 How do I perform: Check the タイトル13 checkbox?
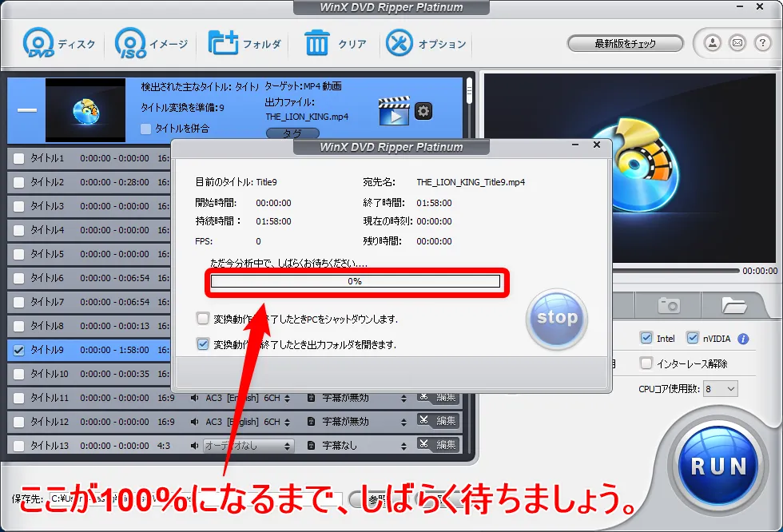click(18, 447)
